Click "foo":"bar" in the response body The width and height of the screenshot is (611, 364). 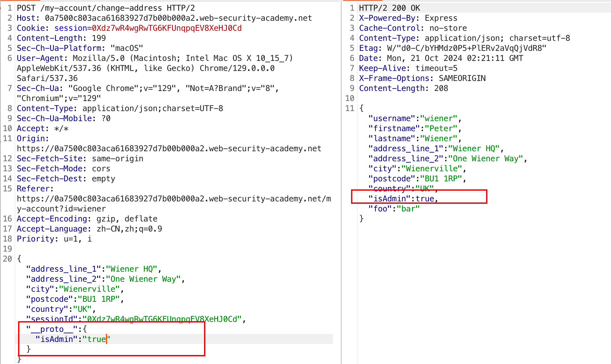(394, 209)
